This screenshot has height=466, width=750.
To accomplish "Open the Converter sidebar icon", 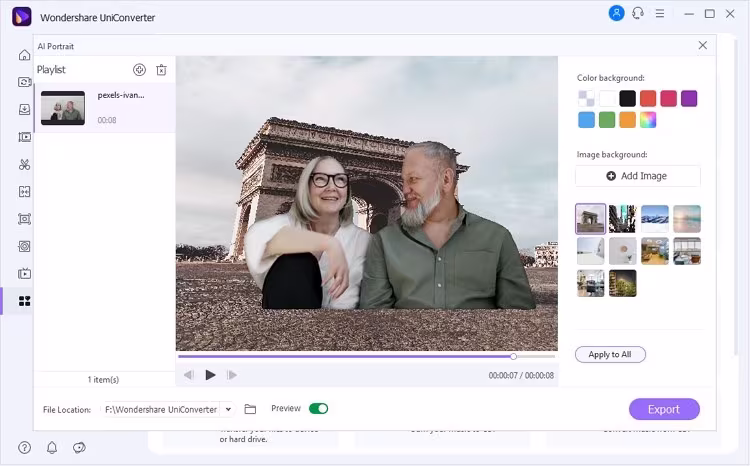I will (24, 82).
